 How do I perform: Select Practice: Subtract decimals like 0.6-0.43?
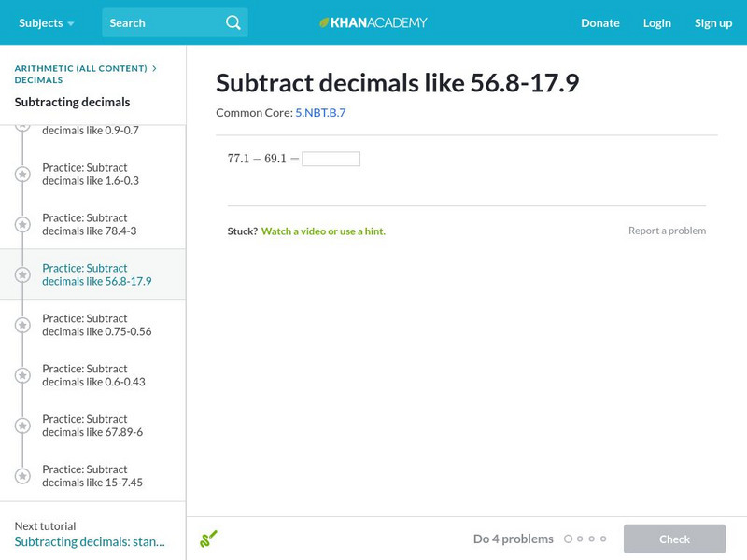click(92, 375)
